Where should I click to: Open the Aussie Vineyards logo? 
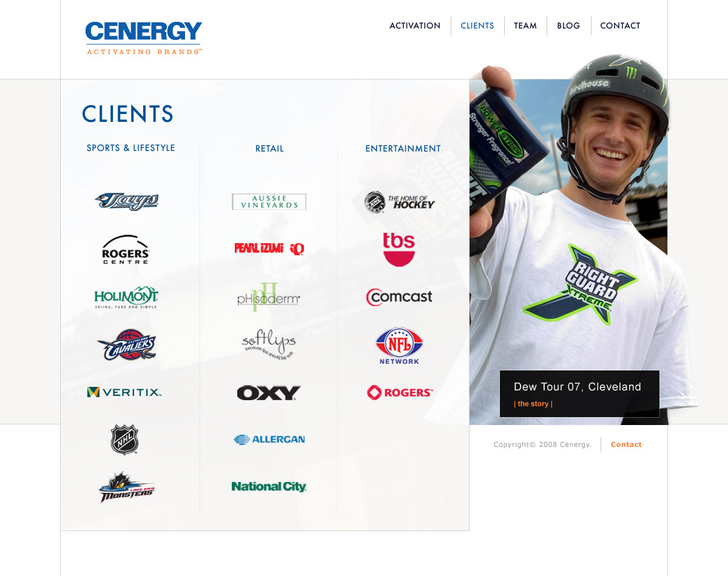(269, 201)
